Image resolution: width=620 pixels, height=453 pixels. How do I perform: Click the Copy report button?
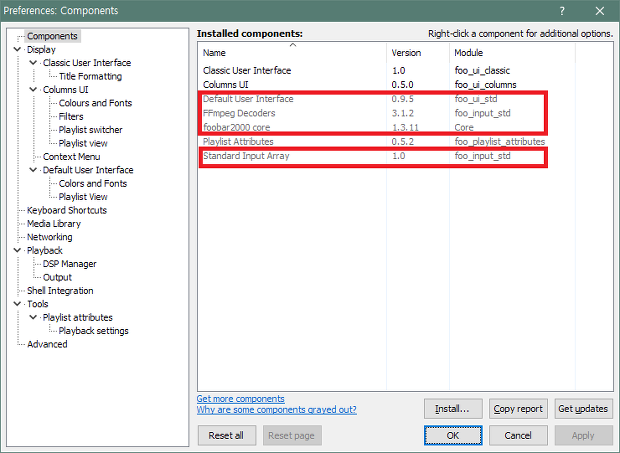point(518,408)
